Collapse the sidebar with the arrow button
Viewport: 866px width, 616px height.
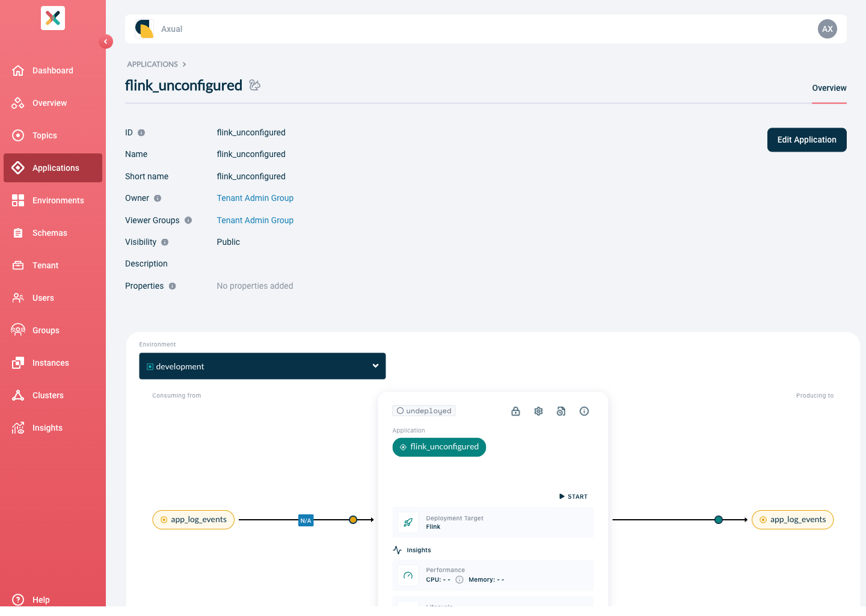tap(106, 42)
